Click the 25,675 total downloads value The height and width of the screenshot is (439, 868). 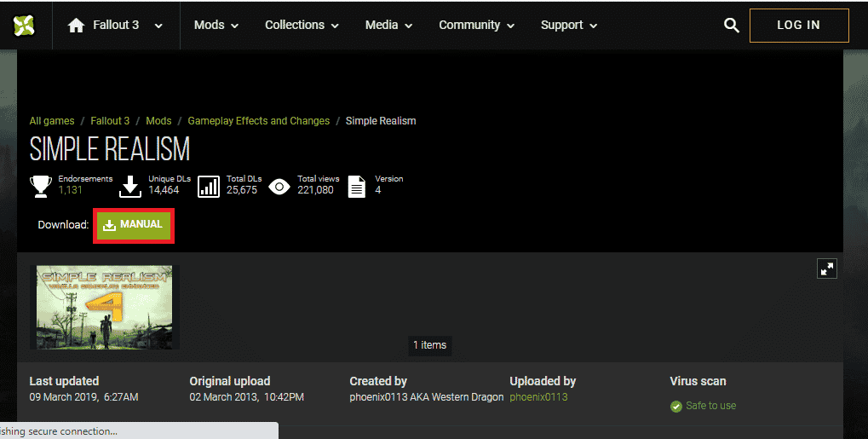242,190
